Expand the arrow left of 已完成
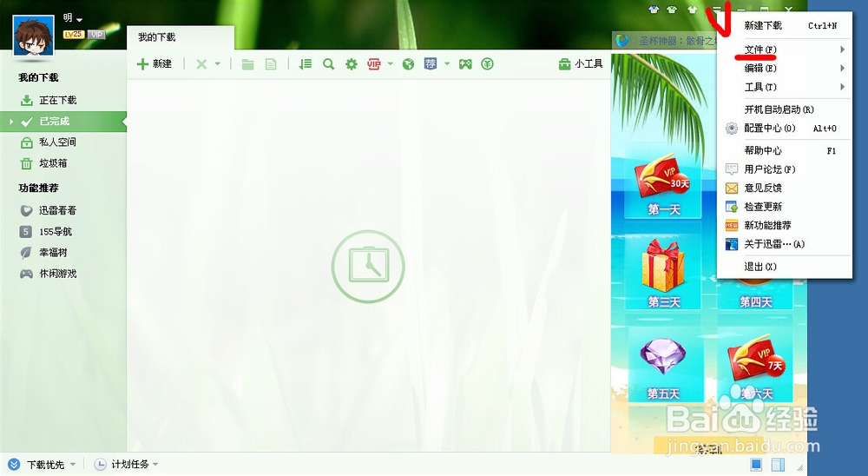The width and height of the screenshot is (868, 476). (x=11, y=122)
